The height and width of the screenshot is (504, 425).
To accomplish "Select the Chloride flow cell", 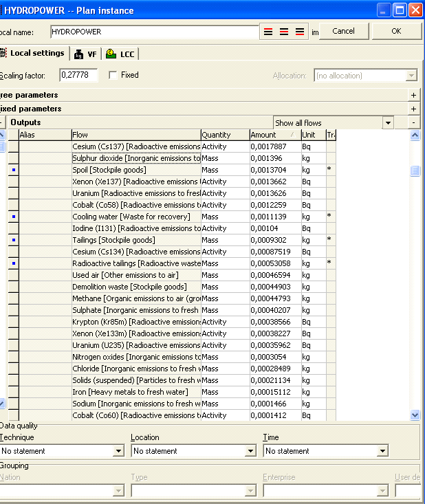I will pyautogui.click(x=136, y=369).
